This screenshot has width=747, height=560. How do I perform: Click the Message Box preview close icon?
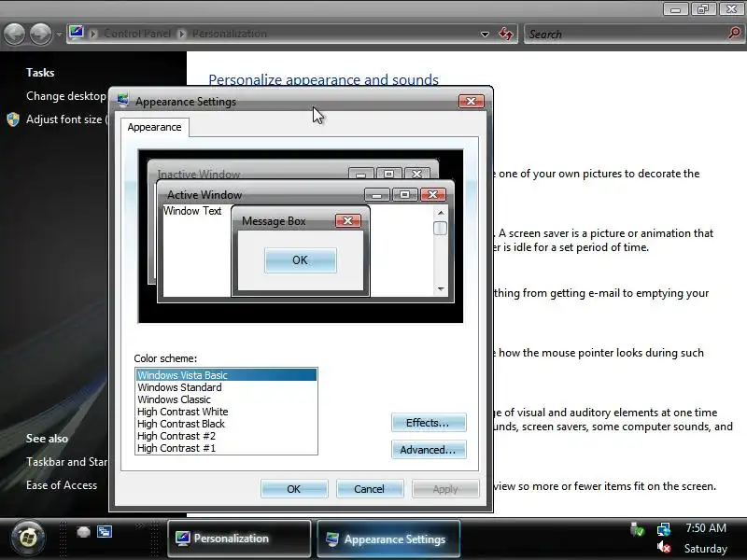(x=348, y=220)
